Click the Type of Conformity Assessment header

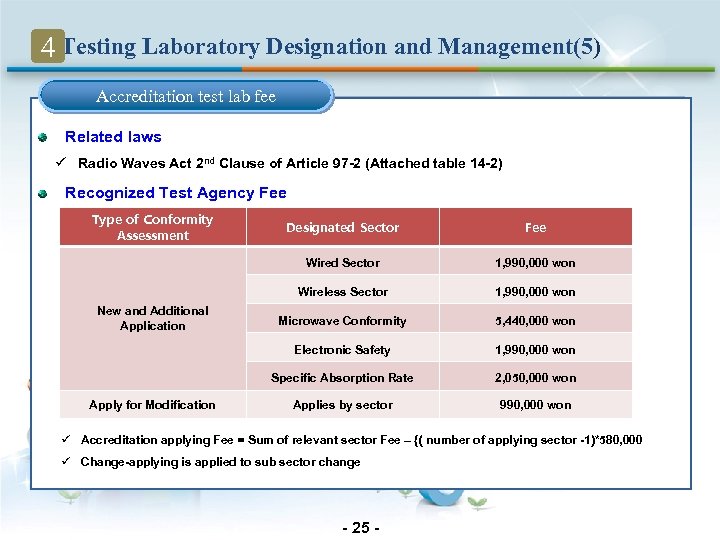point(153,227)
